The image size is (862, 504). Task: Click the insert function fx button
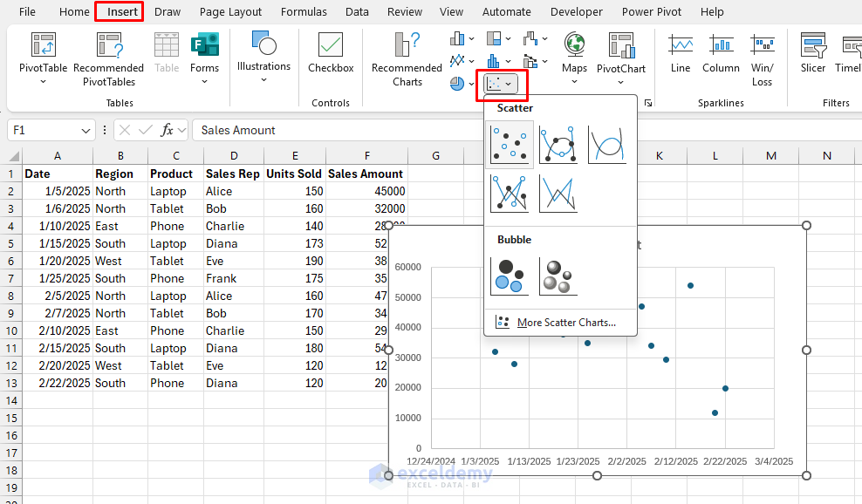click(x=167, y=130)
